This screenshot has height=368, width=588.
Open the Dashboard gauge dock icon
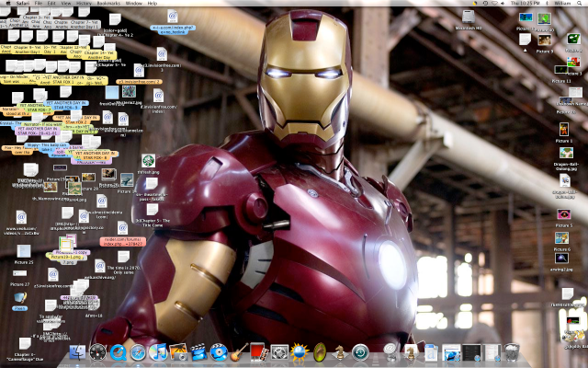click(x=97, y=352)
